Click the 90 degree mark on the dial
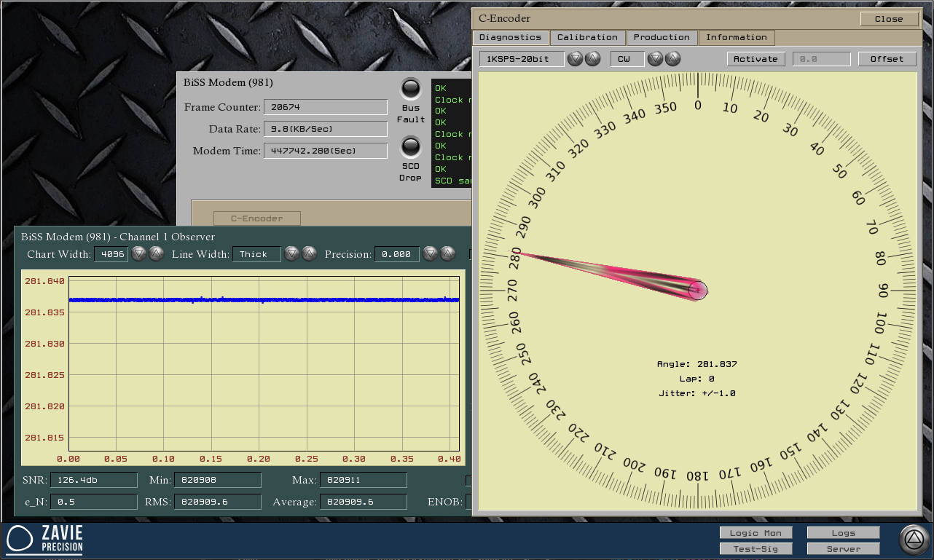Image resolution: width=934 pixels, height=560 pixels. (884, 291)
